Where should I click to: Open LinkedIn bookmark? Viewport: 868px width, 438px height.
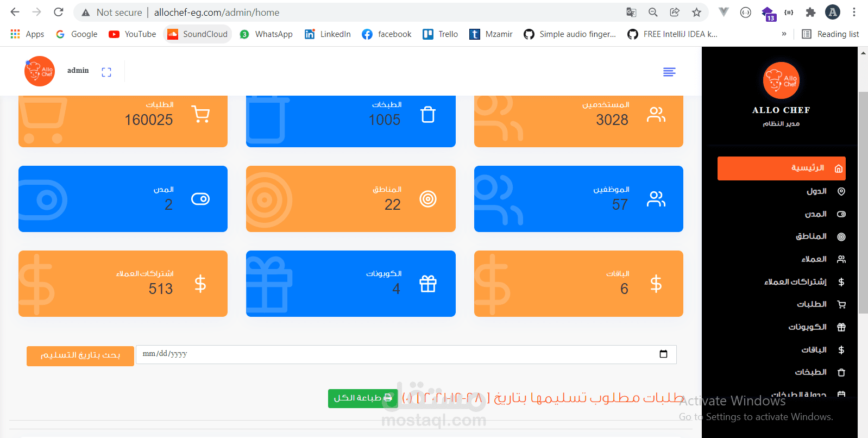[x=328, y=34]
